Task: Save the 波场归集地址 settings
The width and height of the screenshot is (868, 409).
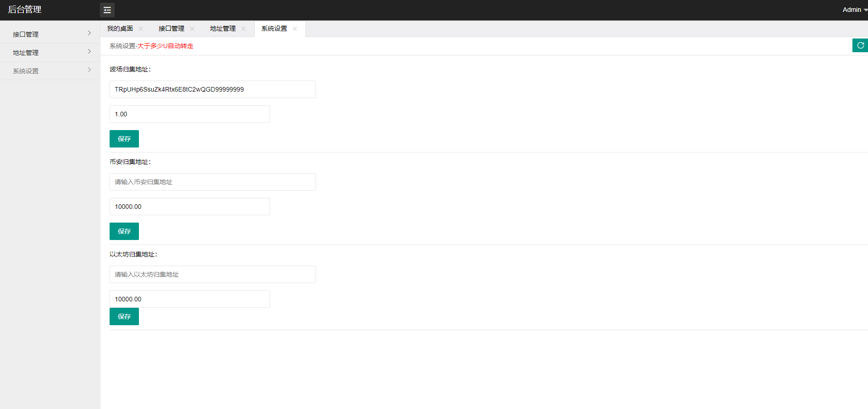Action: 124,139
